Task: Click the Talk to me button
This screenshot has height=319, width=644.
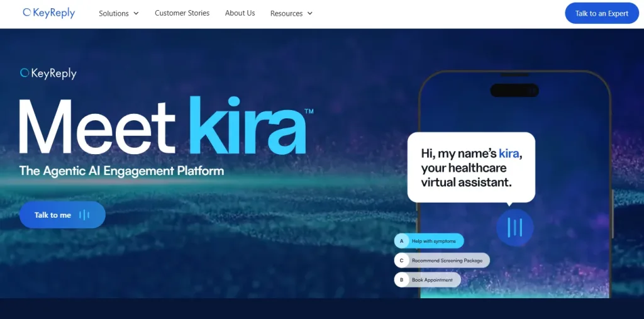Action: [x=62, y=215]
